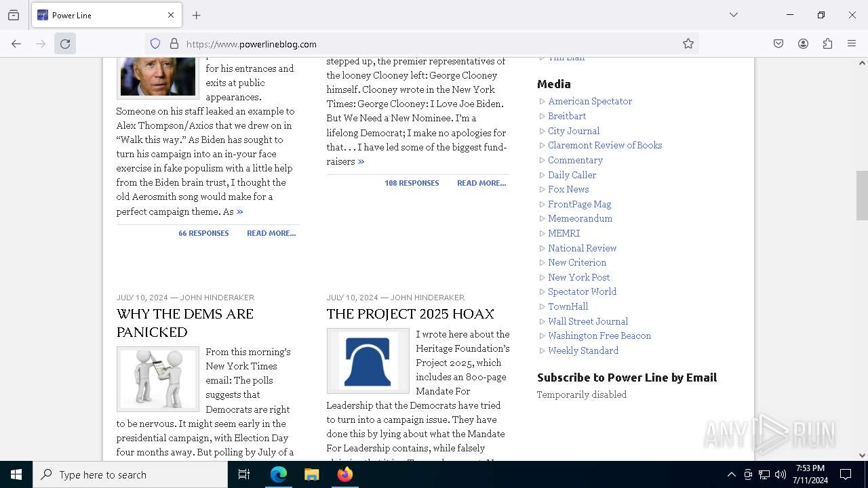Image resolution: width=868 pixels, height=488 pixels.
Task: Open Task View on taskbar
Action: click(x=244, y=474)
